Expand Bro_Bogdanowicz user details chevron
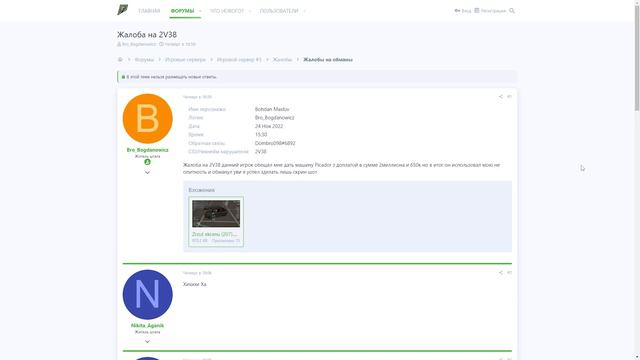The height and width of the screenshot is (360, 640). [x=147, y=173]
